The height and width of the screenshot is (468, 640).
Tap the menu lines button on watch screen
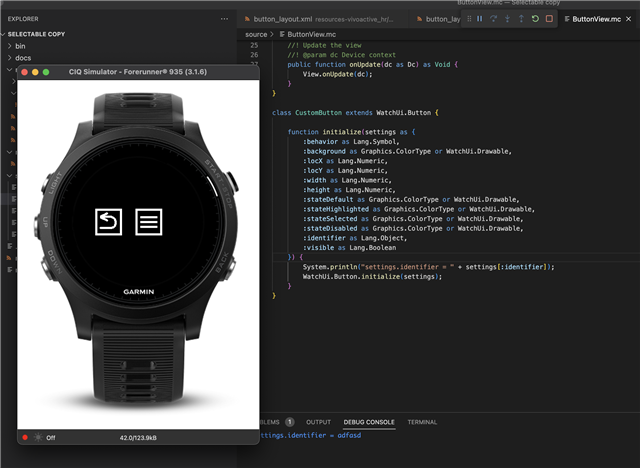pyautogui.click(x=149, y=222)
